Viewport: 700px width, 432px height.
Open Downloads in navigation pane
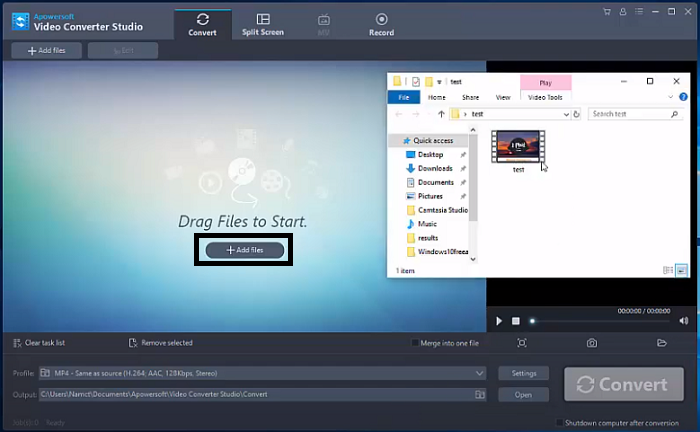click(x=435, y=168)
